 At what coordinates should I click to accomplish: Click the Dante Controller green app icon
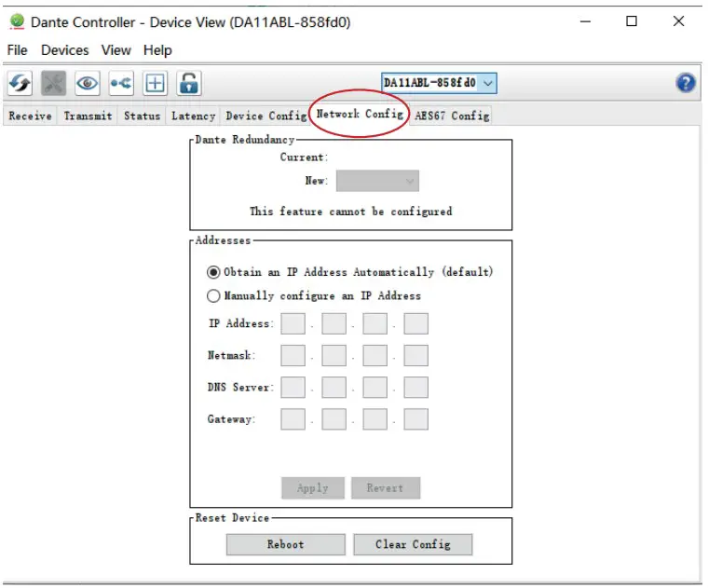point(17,21)
